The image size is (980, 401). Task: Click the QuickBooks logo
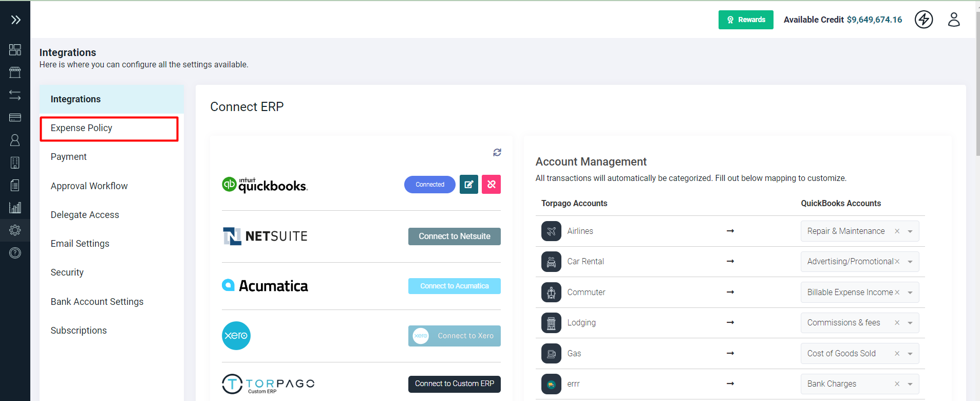(265, 185)
